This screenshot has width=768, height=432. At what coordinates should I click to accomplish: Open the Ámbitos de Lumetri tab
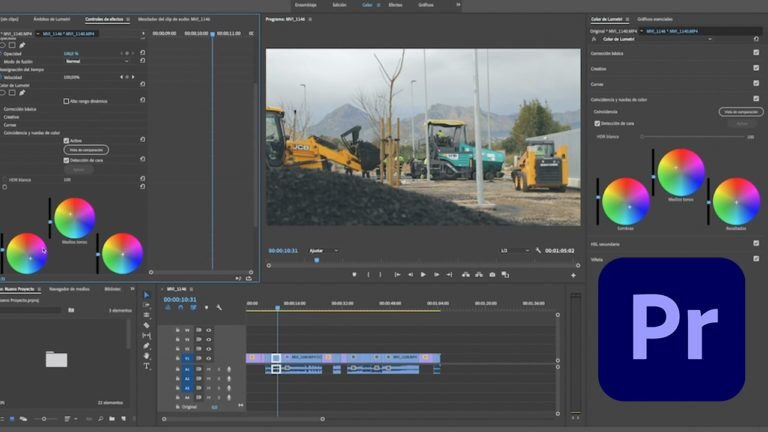pyautogui.click(x=52, y=19)
